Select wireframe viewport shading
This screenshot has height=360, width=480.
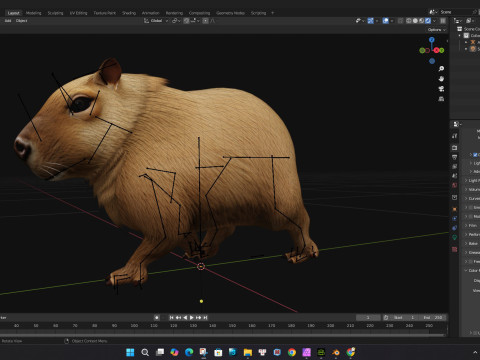click(409, 21)
